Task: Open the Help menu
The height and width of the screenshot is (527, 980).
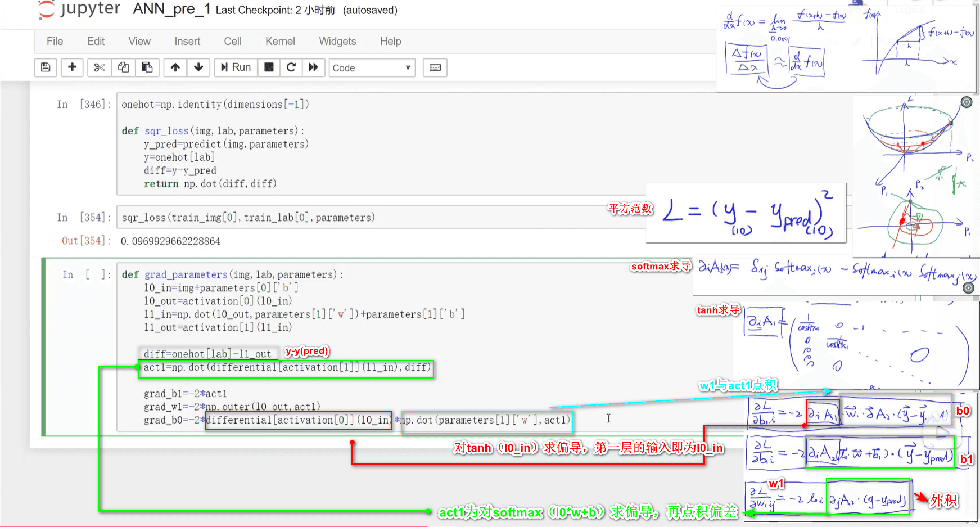Action: [x=390, y=41]
